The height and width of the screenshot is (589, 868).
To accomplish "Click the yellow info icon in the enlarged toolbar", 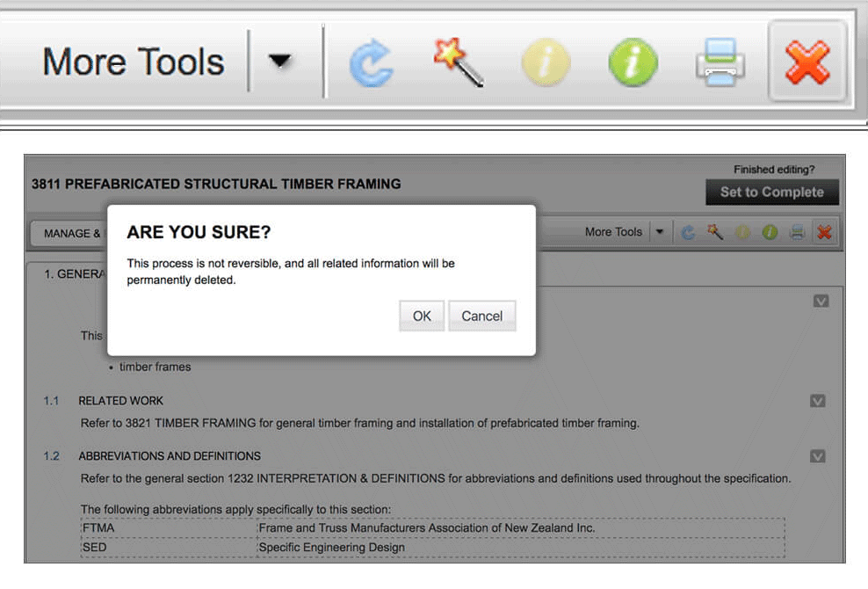I will pyautogui.click(x=546, y=63).
